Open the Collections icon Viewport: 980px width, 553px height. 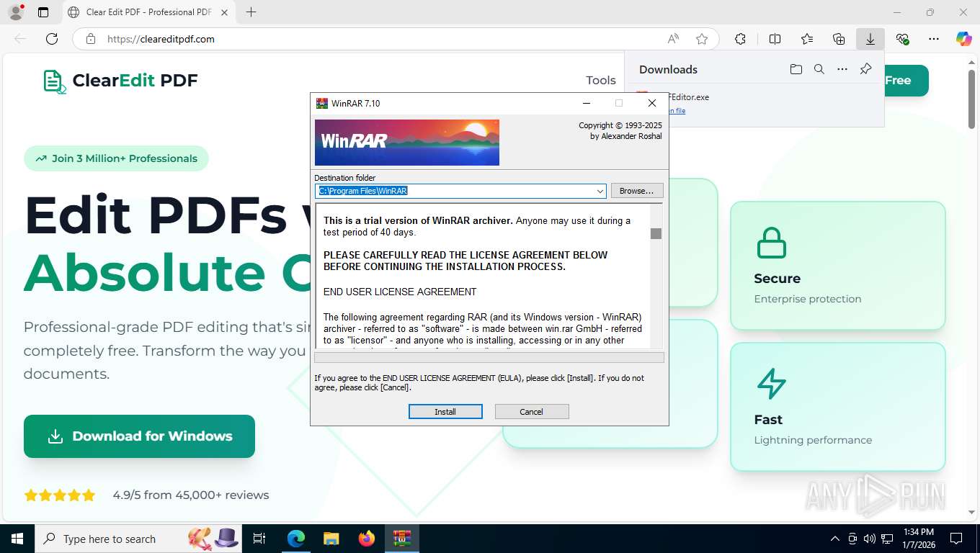tap(839, 39)
